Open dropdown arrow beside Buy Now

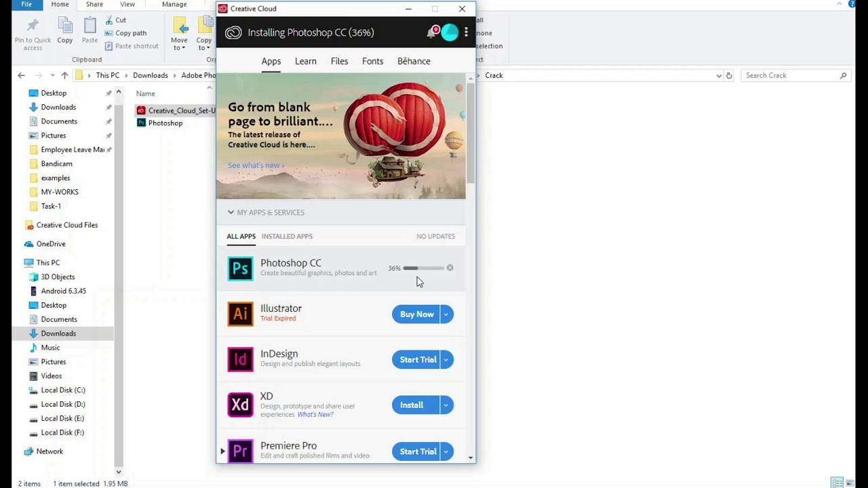point(446,314)
